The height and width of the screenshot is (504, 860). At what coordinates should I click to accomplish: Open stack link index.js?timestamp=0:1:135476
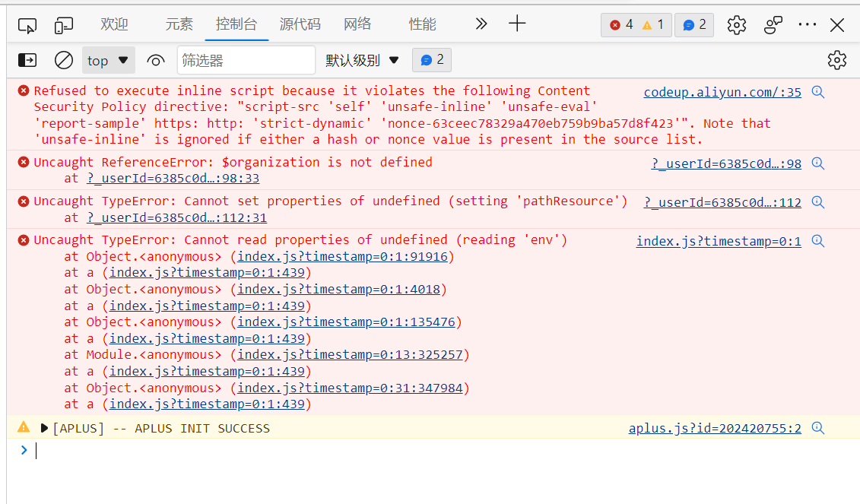pyautogui.click(x=346, y=322)
